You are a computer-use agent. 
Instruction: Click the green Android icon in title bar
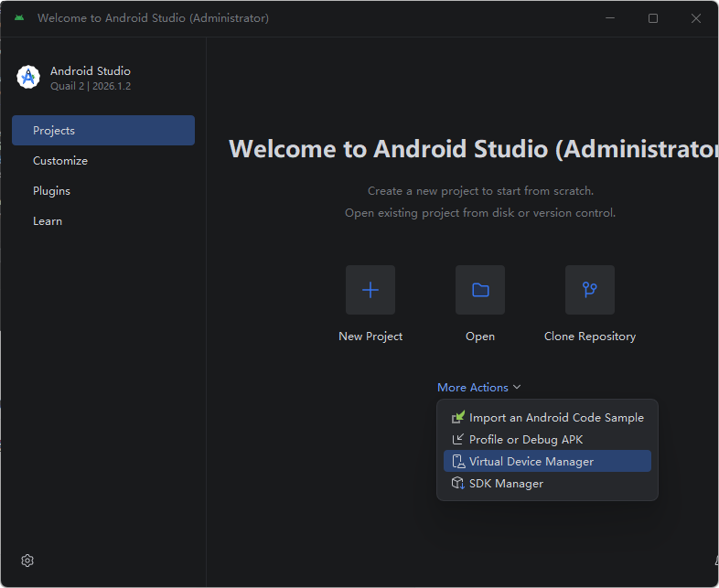click(x=19, y=18)
